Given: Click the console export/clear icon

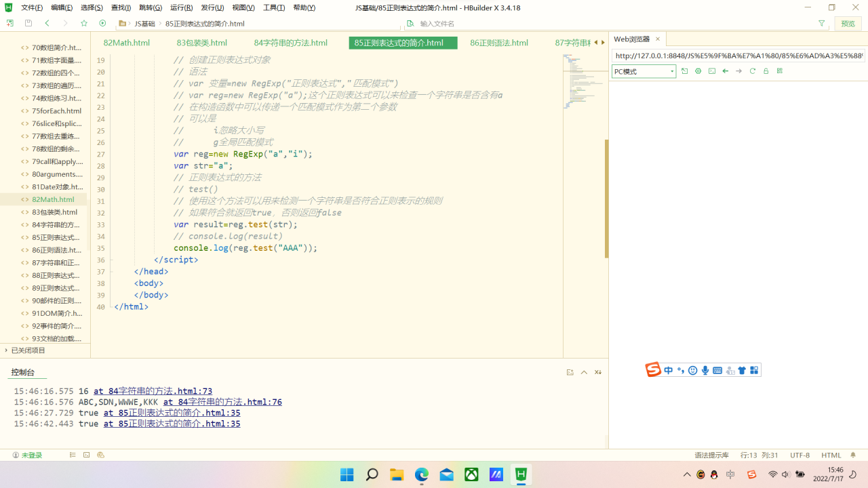Looking at the screenshot, I should point(570,372).
